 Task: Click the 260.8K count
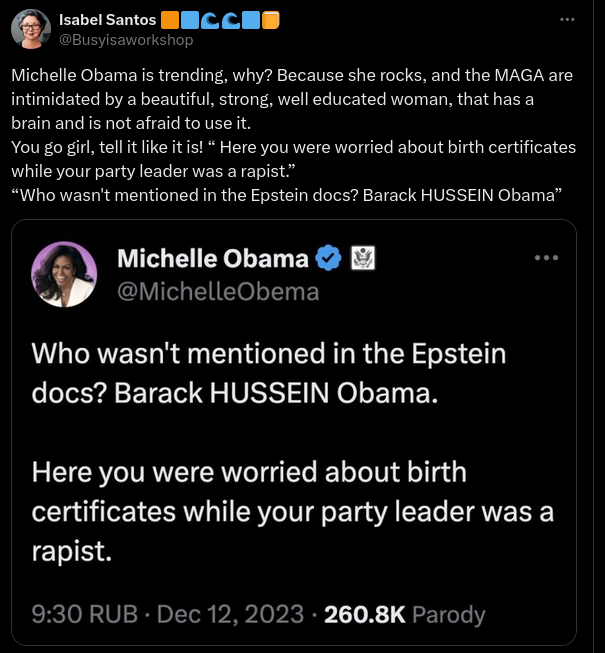[365, 615]
